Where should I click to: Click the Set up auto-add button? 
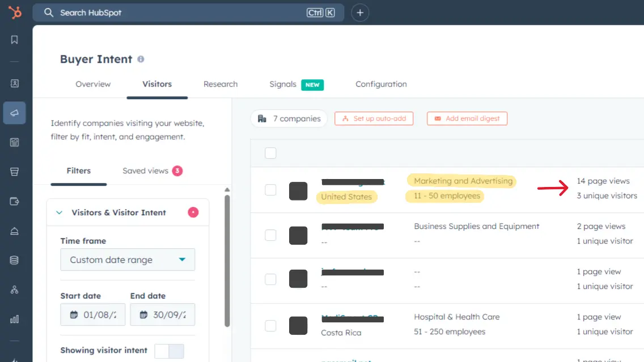pyautogui.click(x=374, y=118)
